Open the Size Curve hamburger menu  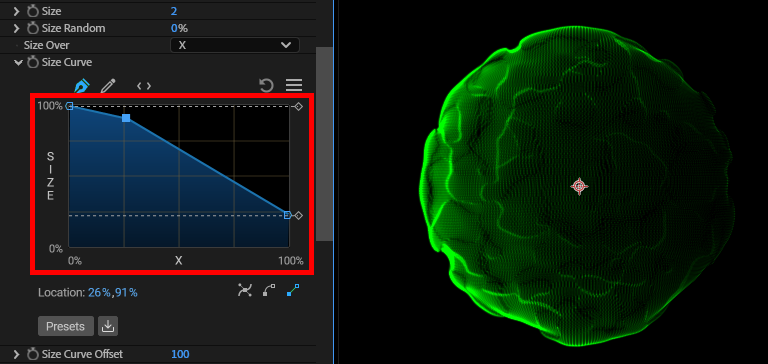(294, 85)
